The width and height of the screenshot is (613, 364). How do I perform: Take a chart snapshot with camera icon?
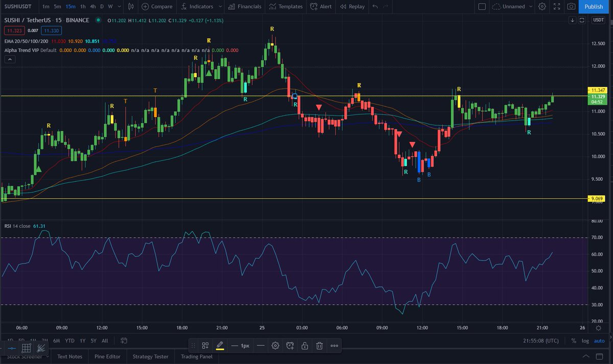pyautogui.click(x=571, y=7)
